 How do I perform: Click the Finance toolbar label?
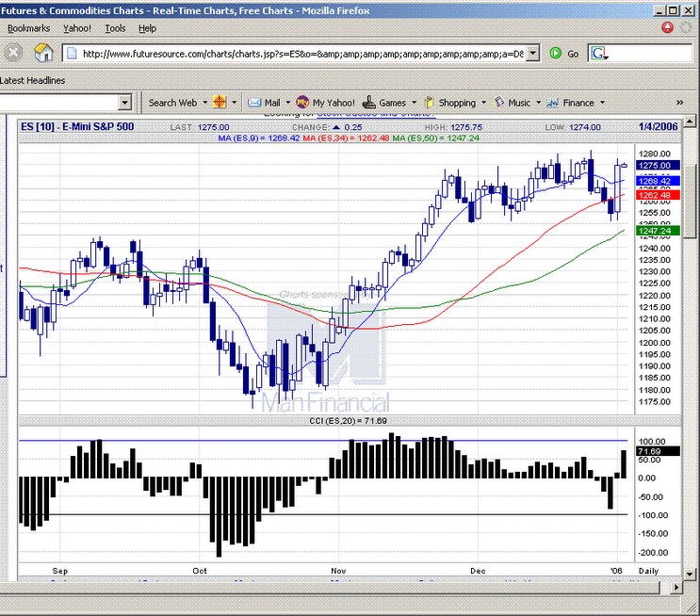point(578,103)
